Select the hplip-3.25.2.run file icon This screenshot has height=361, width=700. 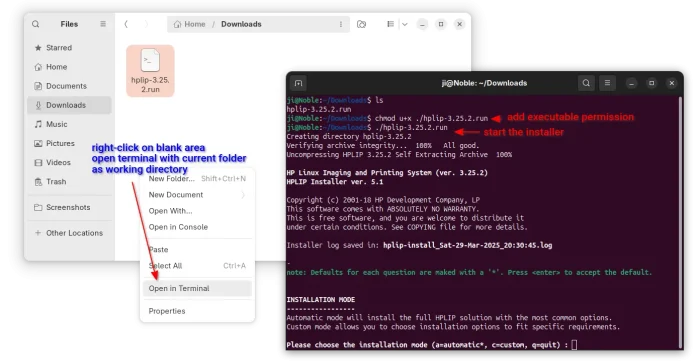150,71
